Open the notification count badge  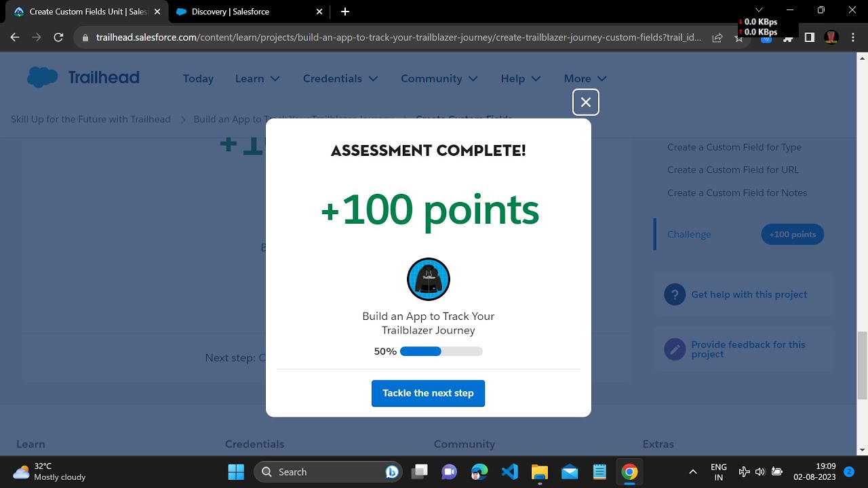click(x=848, y=472)
